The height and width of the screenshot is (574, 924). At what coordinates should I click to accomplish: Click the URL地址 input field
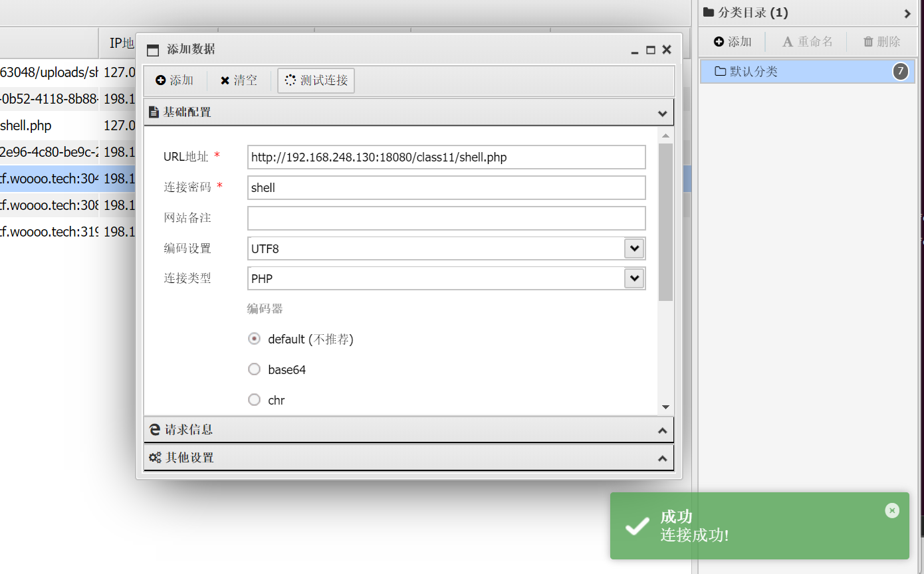pyautogui.click(x=445, y=157)
